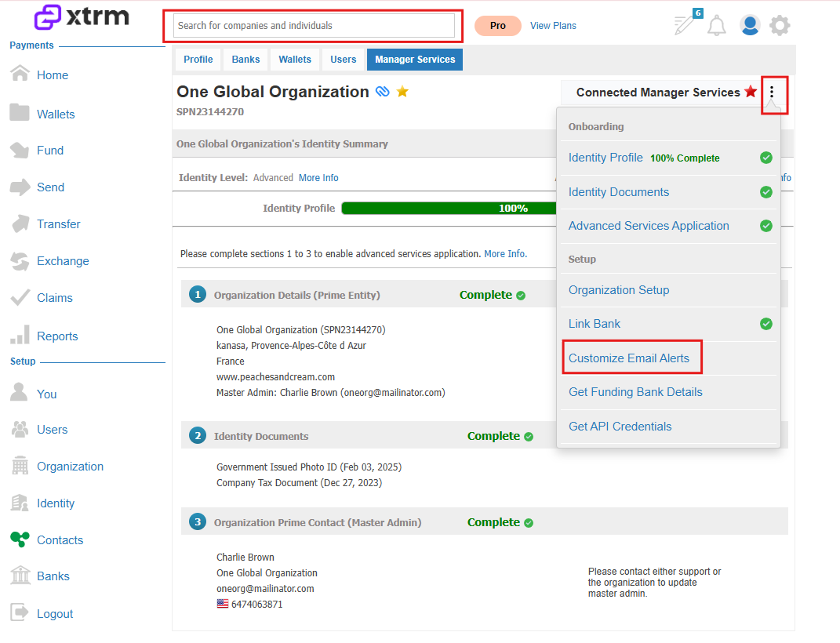Screen dimensions: 840x643
Task: Open the settings gear icon
Action: click(x=780, y=25)
